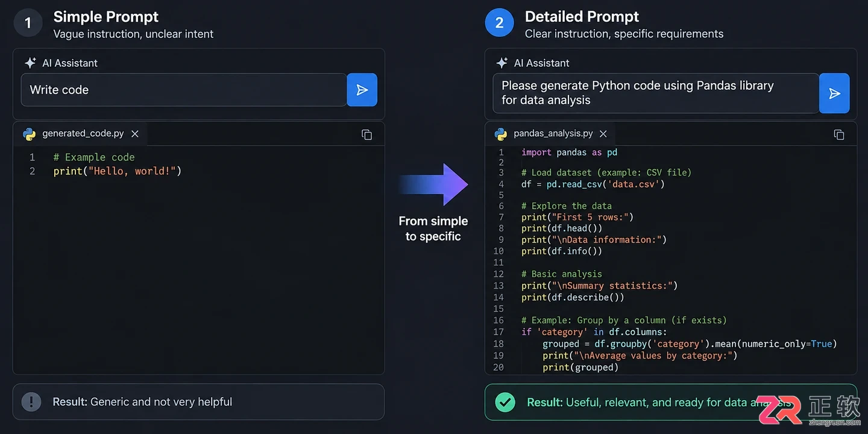Click the print(df.describe()) line
868x434 pixels.
573,297
